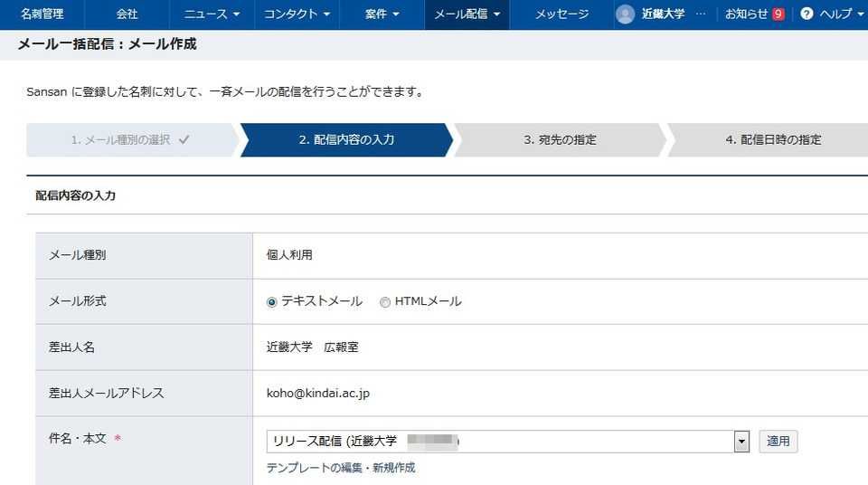
Task: Click the メール一括配信:メール作成 page title
Action: click(107, 44)
